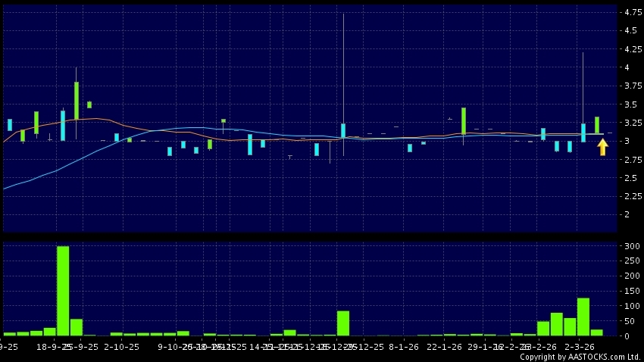Click the blue moving average line rising at left
This screenshot has height=362, width=644.
(x=45, y=172)
